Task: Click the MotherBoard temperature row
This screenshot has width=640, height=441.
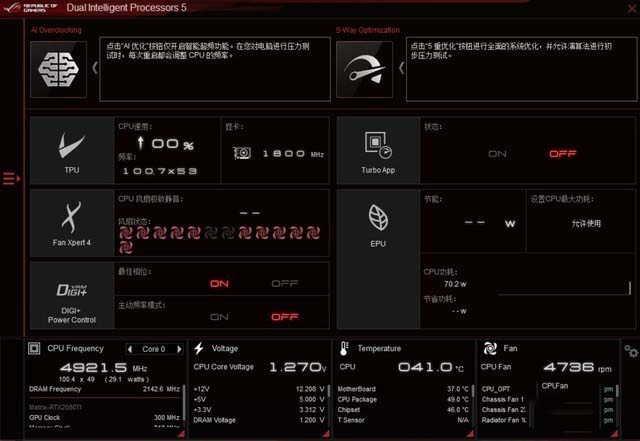Action: tap(403, 389)
